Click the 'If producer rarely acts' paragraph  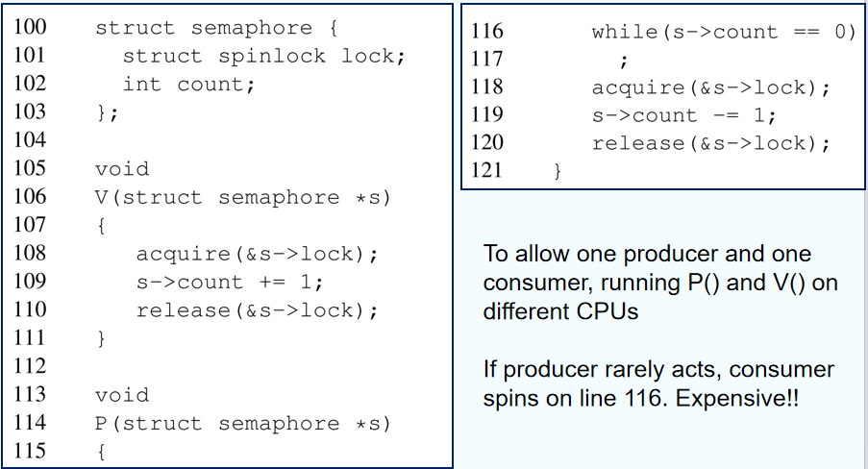658,383
